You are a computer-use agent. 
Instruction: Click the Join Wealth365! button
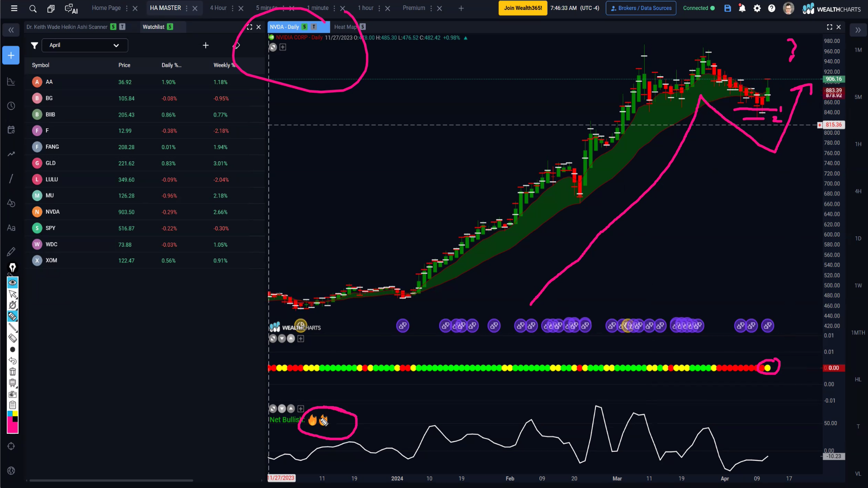523,8
